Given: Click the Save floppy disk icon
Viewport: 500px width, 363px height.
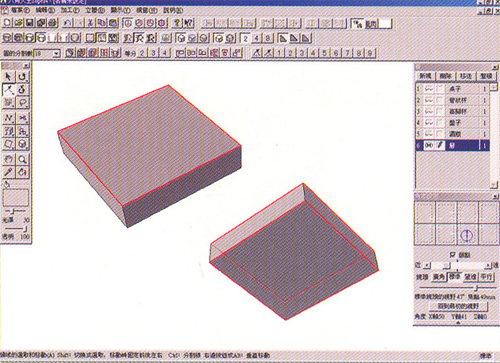Looking at the screenshot, I should point(30,23).
